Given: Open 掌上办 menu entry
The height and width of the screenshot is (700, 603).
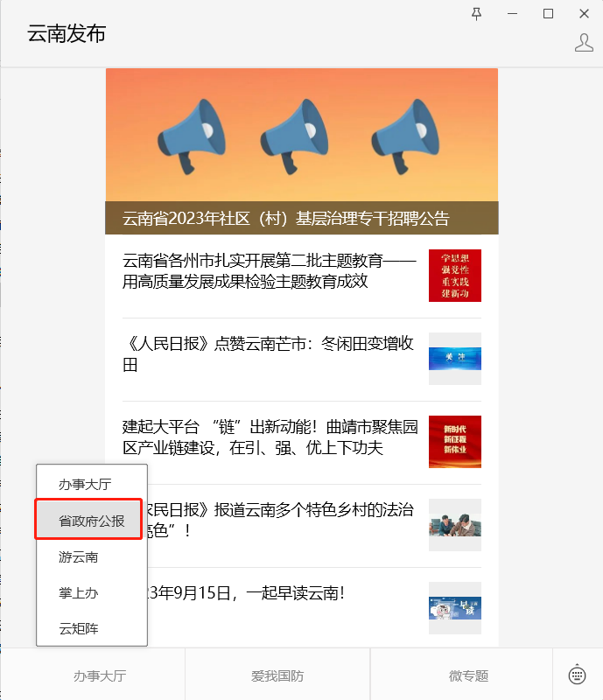Looking at the screenshot, I should [x=79, y=593].
